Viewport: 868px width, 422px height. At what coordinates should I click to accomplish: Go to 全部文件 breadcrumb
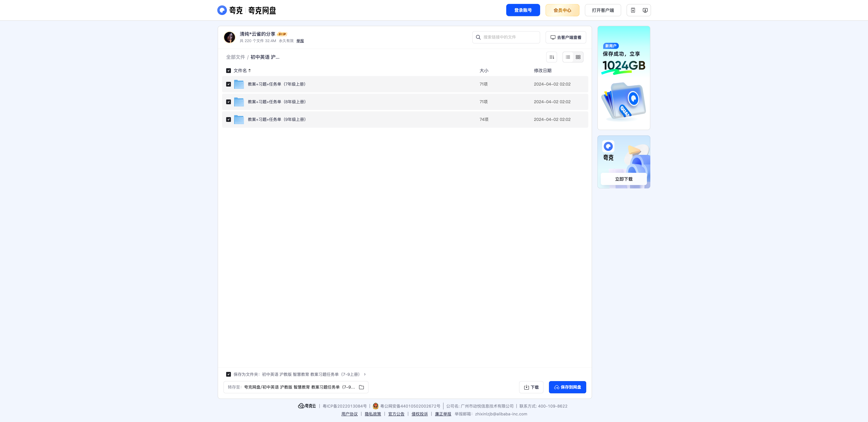(235, 57)
